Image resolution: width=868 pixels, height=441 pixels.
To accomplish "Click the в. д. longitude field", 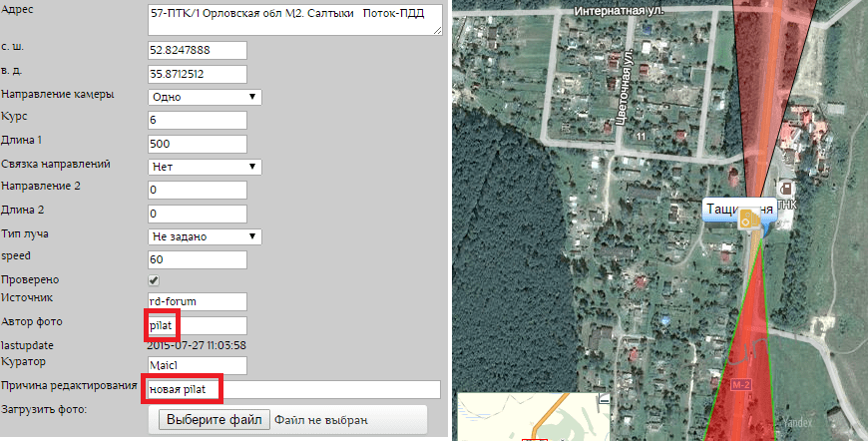I will pos(196,74).
